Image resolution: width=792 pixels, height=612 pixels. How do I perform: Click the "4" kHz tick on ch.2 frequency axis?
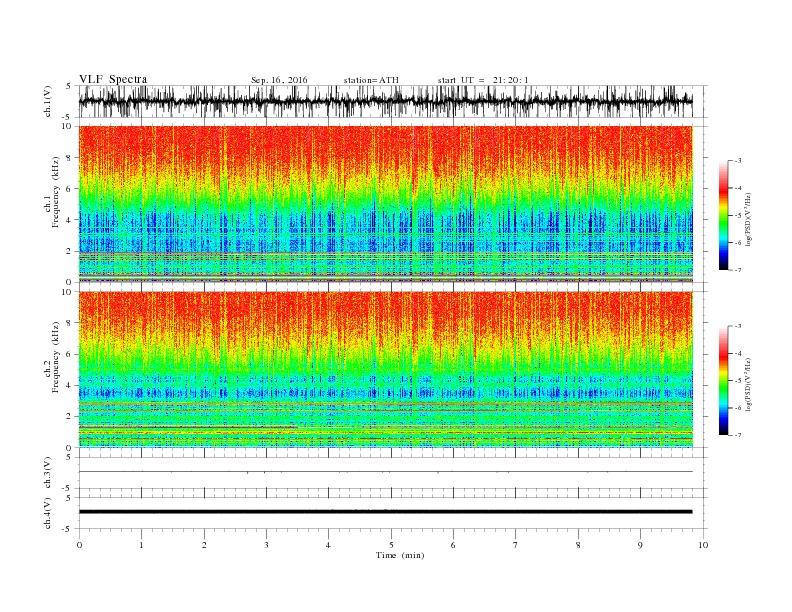click(x=70, y=385)
